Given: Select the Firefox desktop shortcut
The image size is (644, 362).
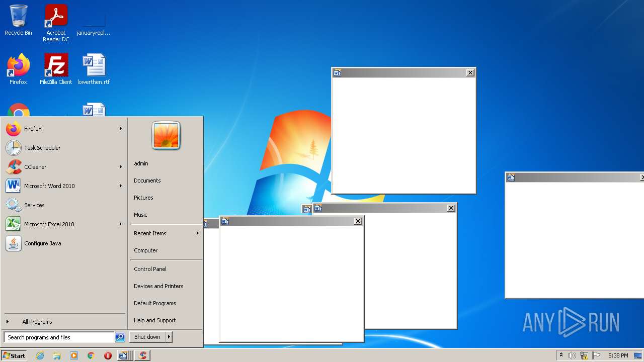Looking at the screenshot, I should (x=18, y=69).
